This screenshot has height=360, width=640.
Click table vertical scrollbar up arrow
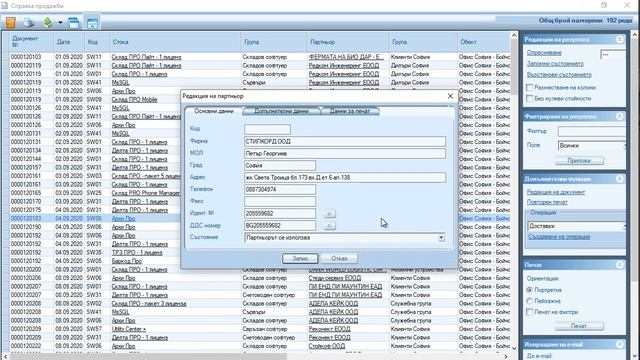click(514, 36)
